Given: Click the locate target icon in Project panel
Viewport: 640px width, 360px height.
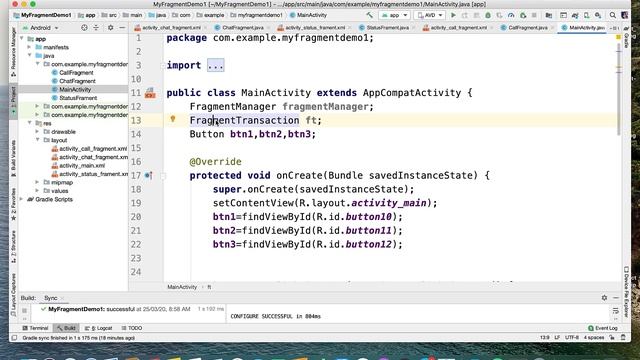Looking at the screenshot, I should [84, 28].
